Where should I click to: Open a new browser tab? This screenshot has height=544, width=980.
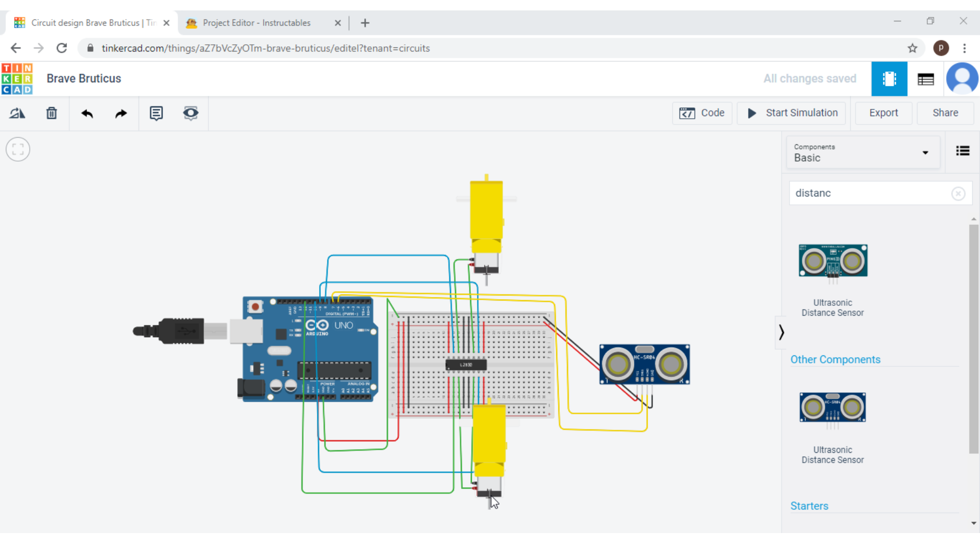click(365, 23)
